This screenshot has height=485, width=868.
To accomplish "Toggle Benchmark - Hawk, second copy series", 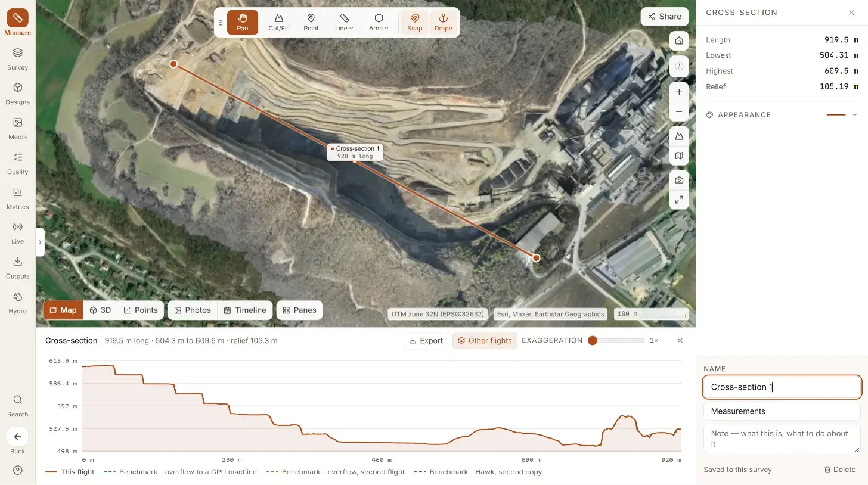I will tap(478, 472).
